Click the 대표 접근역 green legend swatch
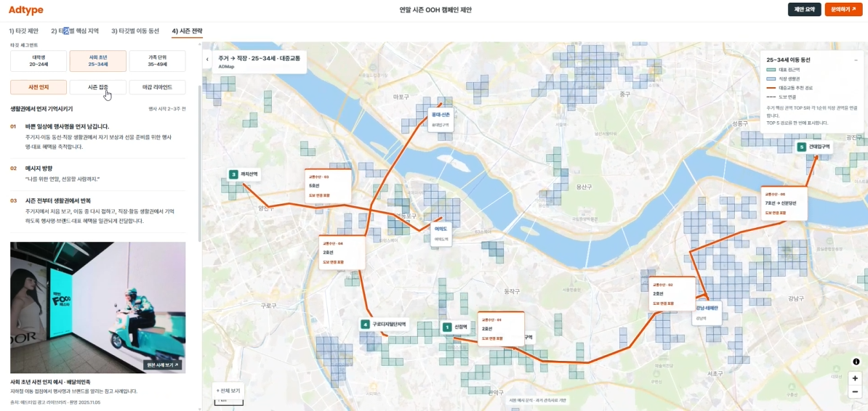 click(x=770, y=70)
